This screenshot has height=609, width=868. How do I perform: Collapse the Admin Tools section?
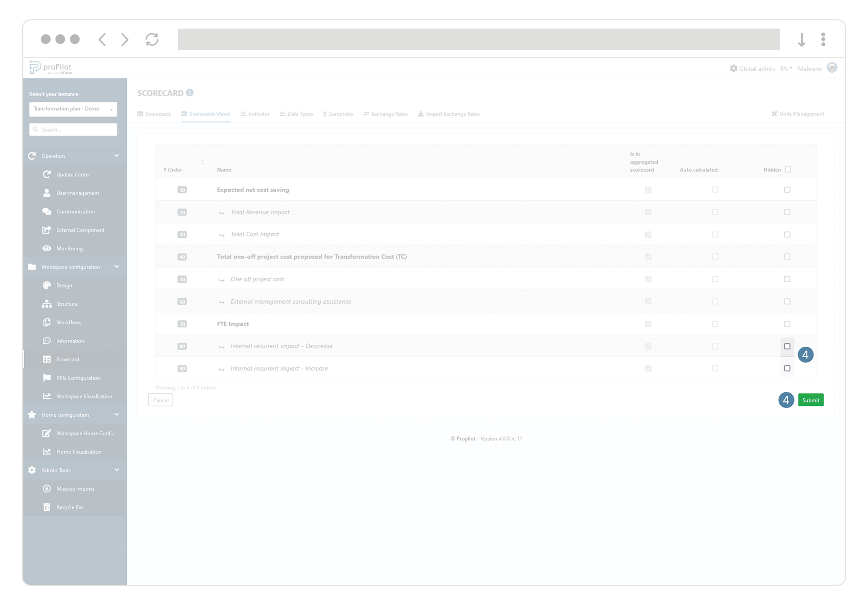117,470
